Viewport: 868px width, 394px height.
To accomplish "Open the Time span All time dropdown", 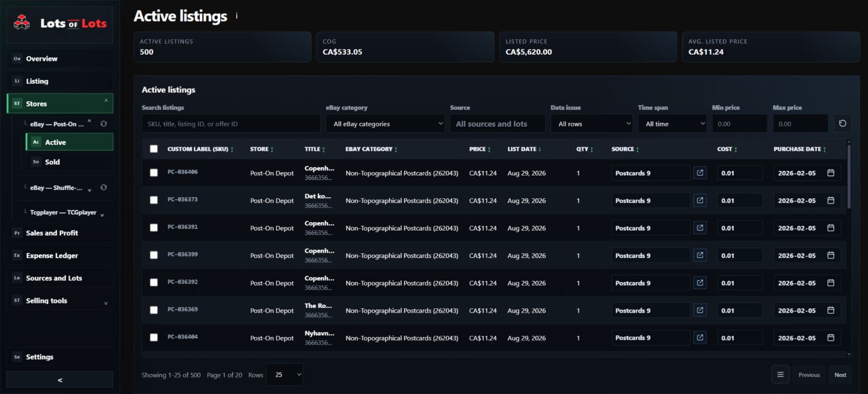I will [672, 124].
